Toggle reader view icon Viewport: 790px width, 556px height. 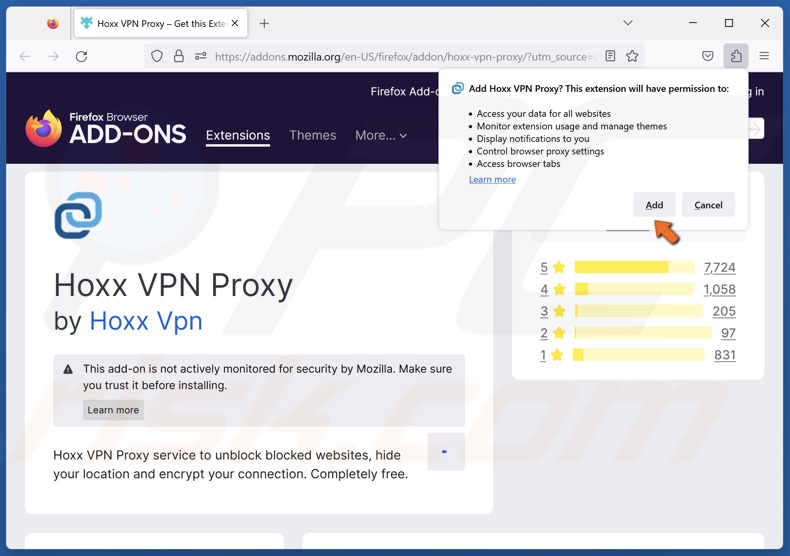tap(610, 56)
